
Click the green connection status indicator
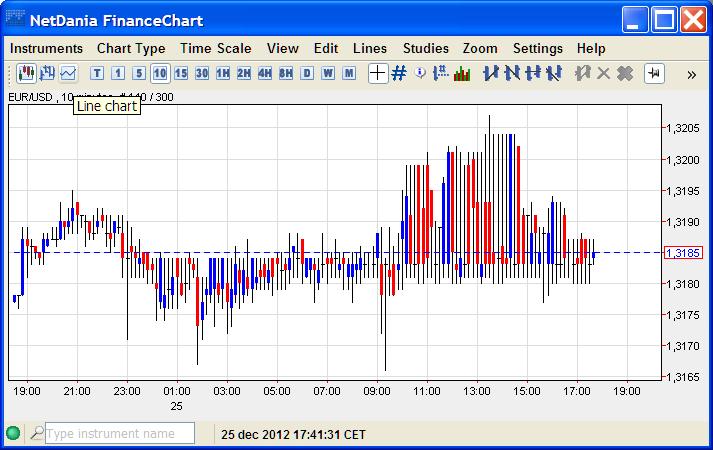click(13, 434)
